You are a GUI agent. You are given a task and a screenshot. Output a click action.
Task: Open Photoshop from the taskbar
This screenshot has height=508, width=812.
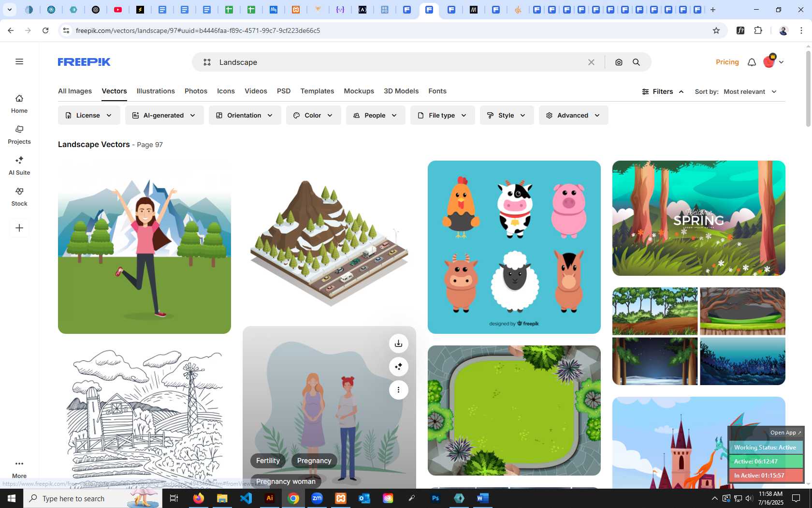[x=435, y=498]
